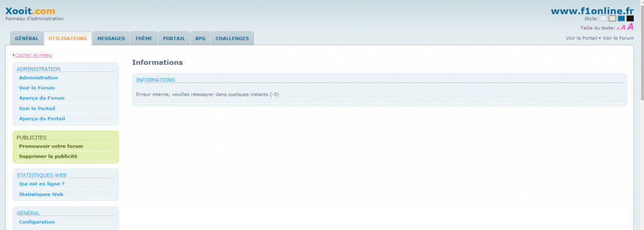644x230 pixels.
Task: Click Voir le Portail in the sidebar
Action: (x=37, y=109)
